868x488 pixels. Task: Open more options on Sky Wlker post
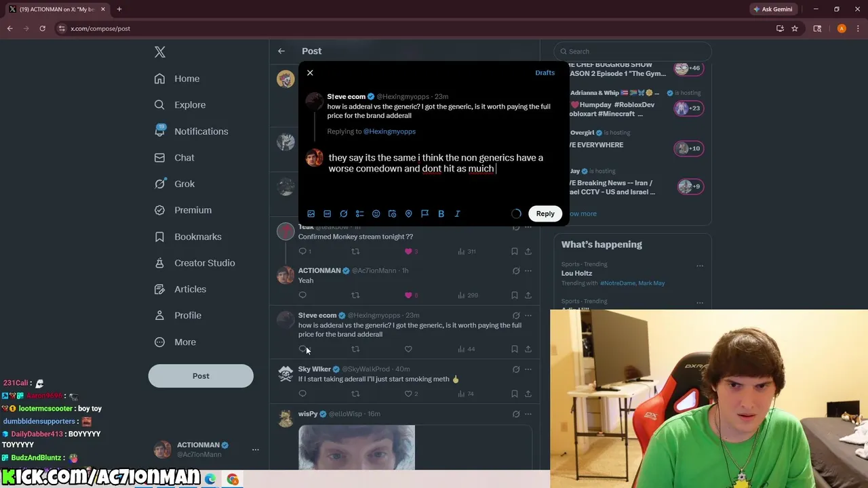coord(528,369)
